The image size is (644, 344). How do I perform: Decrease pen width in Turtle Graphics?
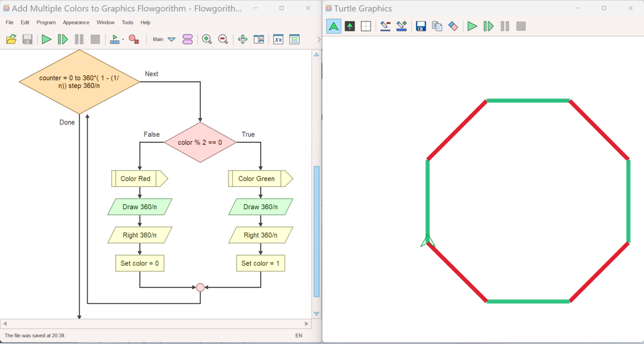coord(385,26)
